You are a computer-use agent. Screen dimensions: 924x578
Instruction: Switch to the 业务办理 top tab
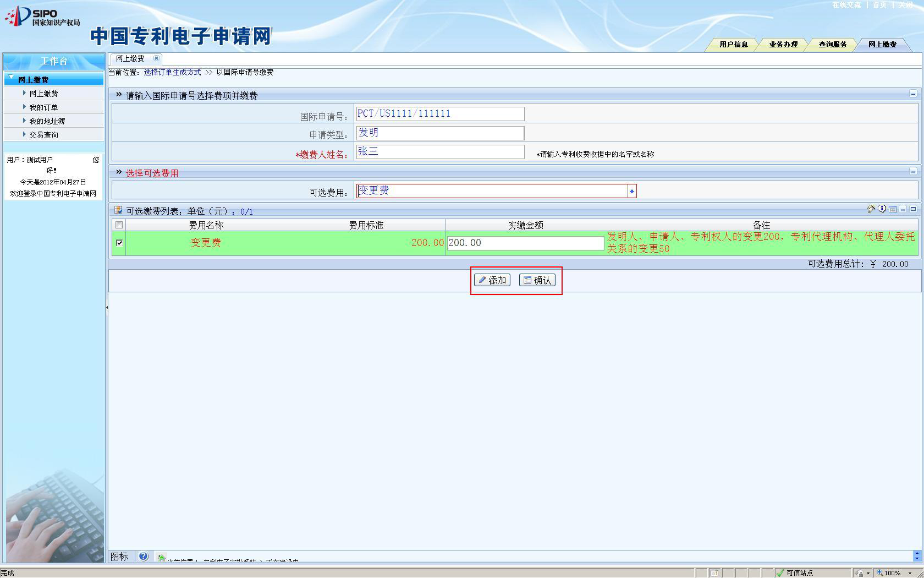783,45
